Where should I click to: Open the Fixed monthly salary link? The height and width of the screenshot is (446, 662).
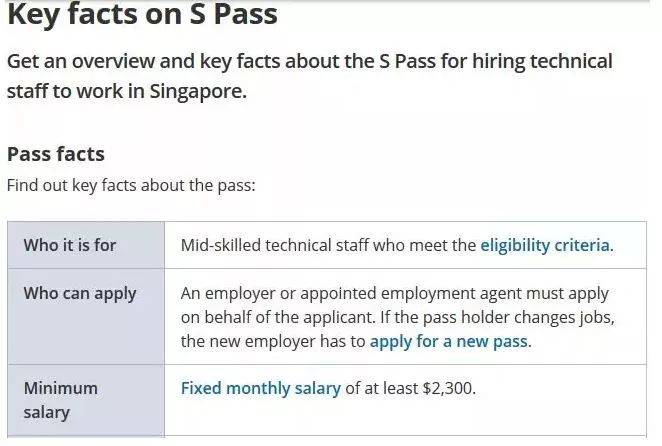point(260,388)
